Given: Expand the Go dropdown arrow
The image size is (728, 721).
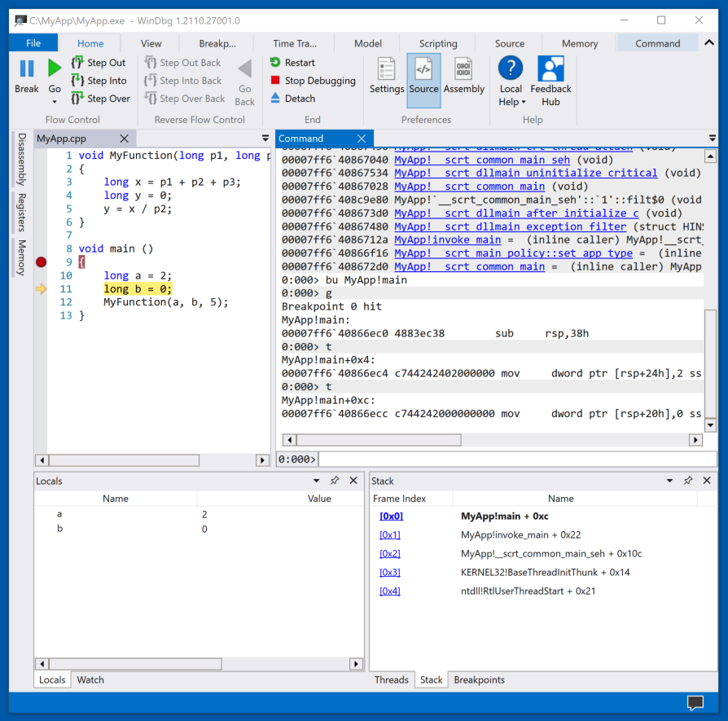Looking at the screenshot, I should (x=55, y=102).
